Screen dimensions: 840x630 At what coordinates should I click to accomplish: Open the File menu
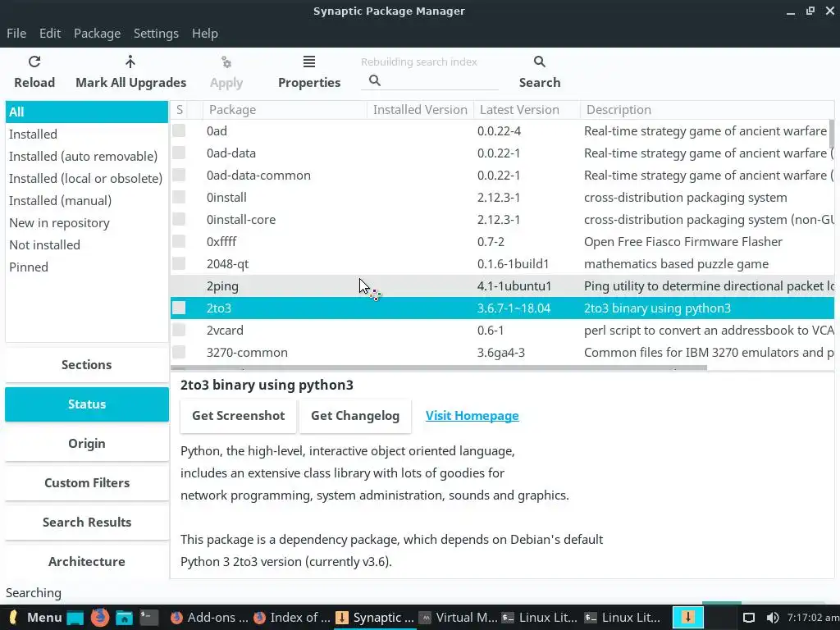(16, 33)
